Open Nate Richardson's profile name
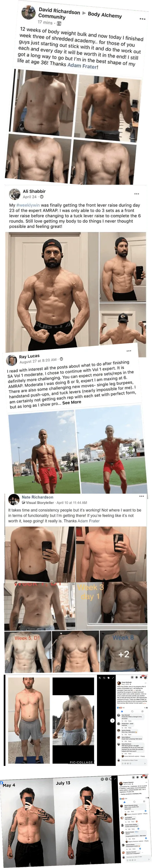This screenshot has width=152, height=868. [37, 497]
